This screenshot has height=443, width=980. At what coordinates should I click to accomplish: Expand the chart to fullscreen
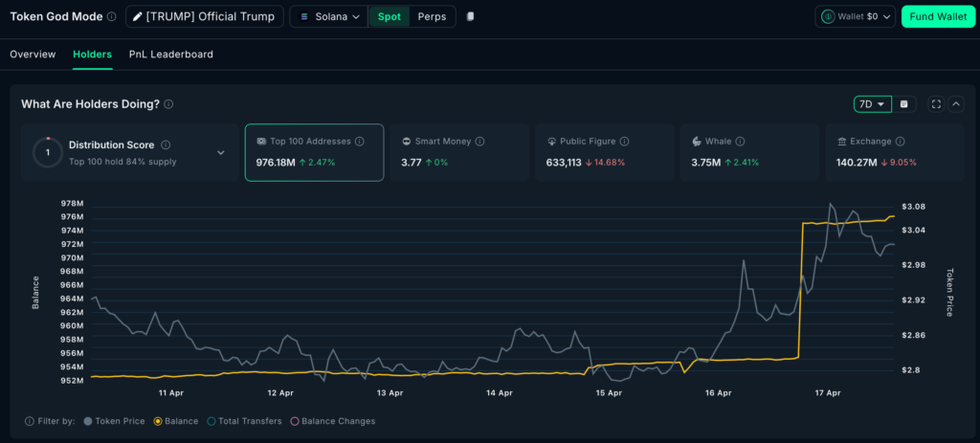[935, 104]
